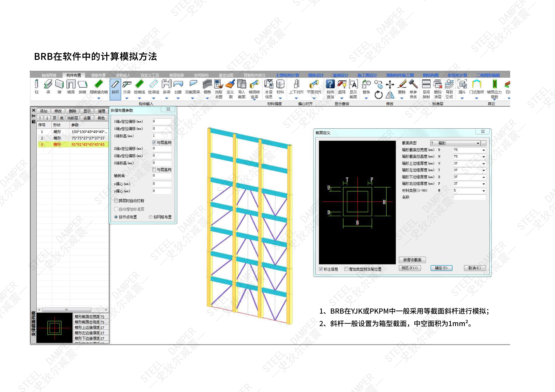Click the 修改 button in section list

(x=58, y=111)
